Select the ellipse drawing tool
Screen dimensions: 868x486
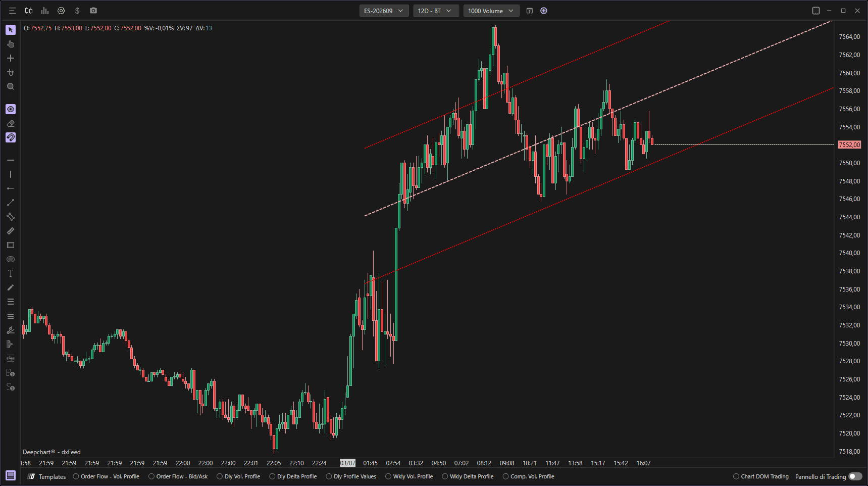coord(11,259)
